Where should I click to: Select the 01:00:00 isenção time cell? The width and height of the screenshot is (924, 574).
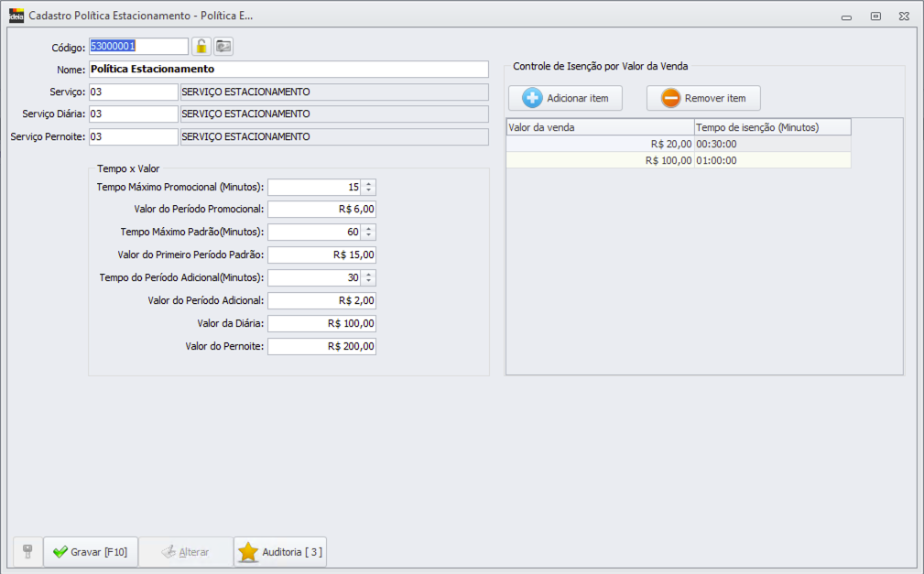772,160
